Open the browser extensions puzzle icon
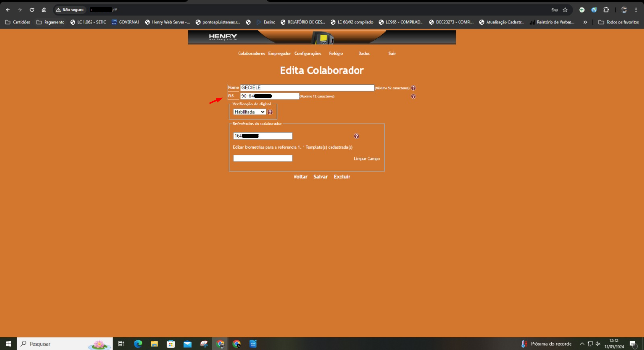Viewport: 644px width, 350px height. pos(606,9)
